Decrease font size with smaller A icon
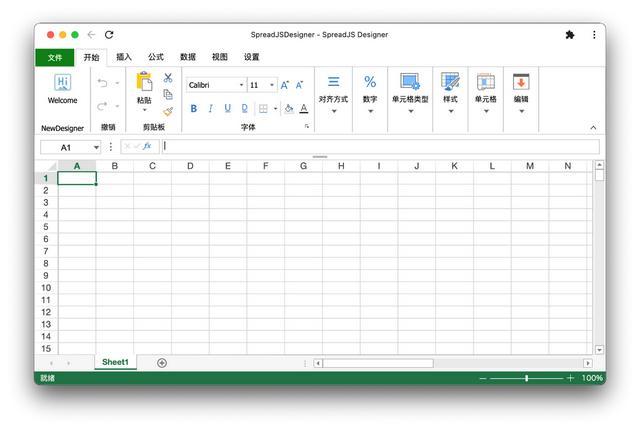The width and height of the screenshot is (640, 430). tap(299, 85)
